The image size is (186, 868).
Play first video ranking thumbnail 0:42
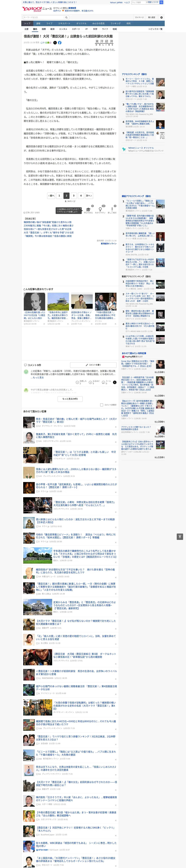click(x=160, y=284)
